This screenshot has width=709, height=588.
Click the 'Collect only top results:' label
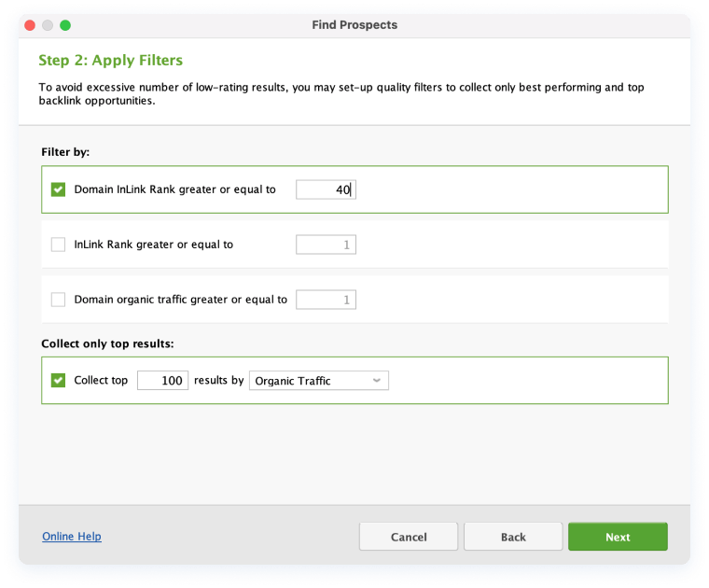pos(108,343)
